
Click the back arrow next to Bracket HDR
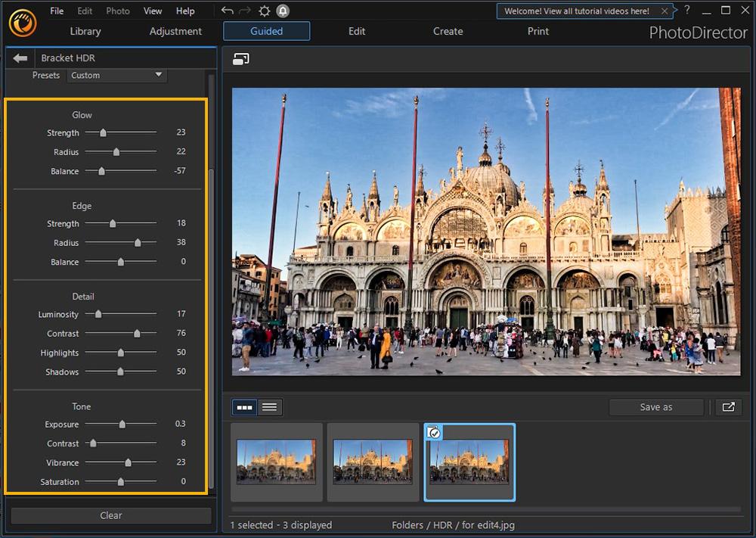pos(19,58)
